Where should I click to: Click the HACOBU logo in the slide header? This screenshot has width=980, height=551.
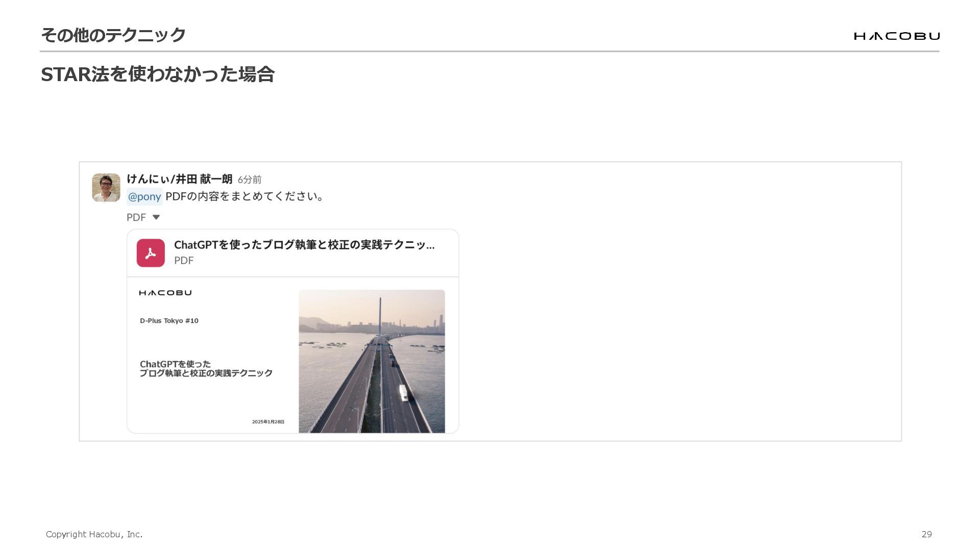(897, 36)
